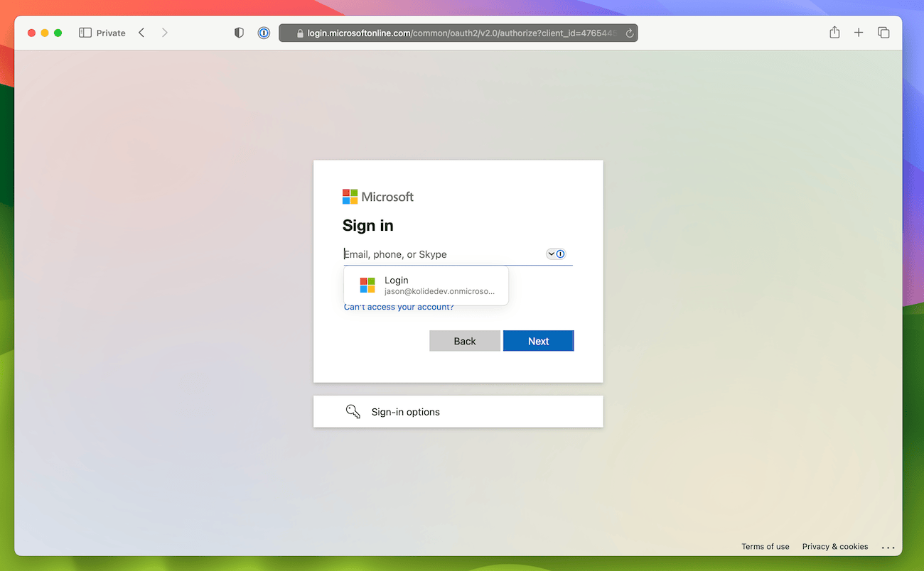Open the Privacy Report shield icon

coord(239,33)
